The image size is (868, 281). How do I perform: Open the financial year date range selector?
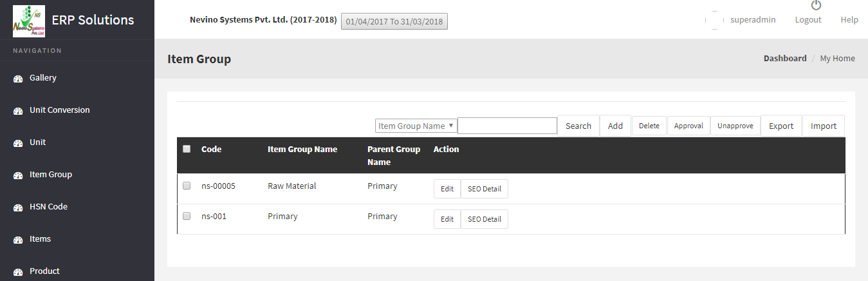(394, 21)
